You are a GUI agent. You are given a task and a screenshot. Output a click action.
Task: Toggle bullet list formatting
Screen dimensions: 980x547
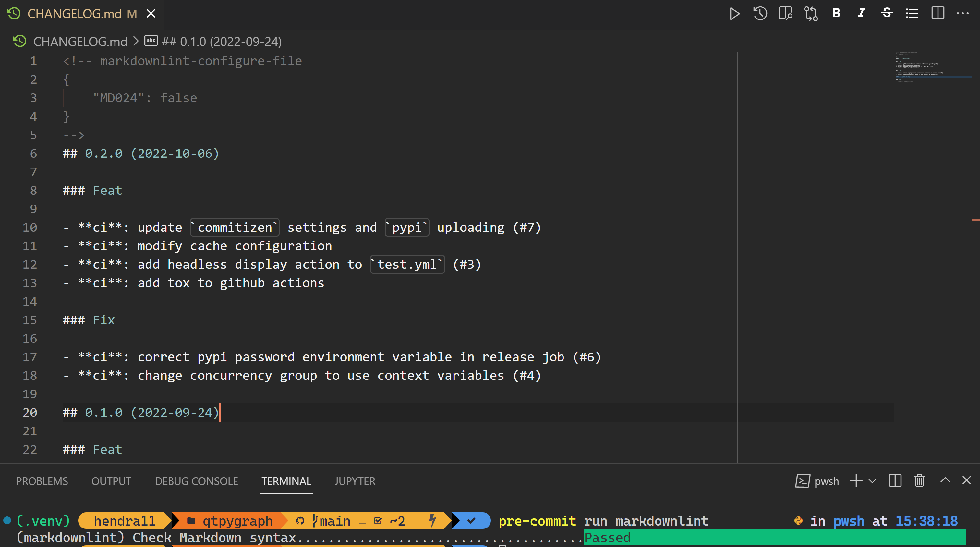click(912, 14)
